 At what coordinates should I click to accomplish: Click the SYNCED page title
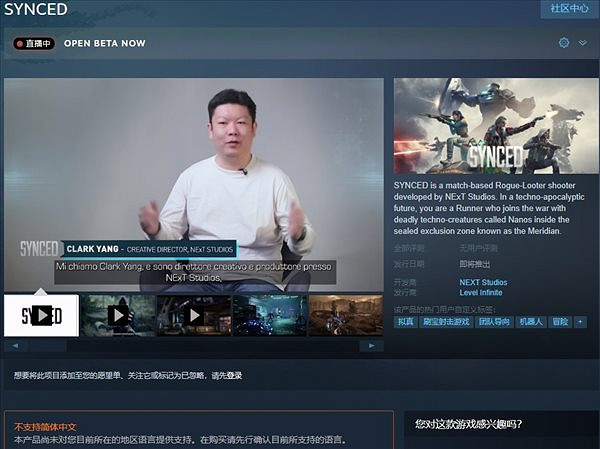tap(36, 9)
